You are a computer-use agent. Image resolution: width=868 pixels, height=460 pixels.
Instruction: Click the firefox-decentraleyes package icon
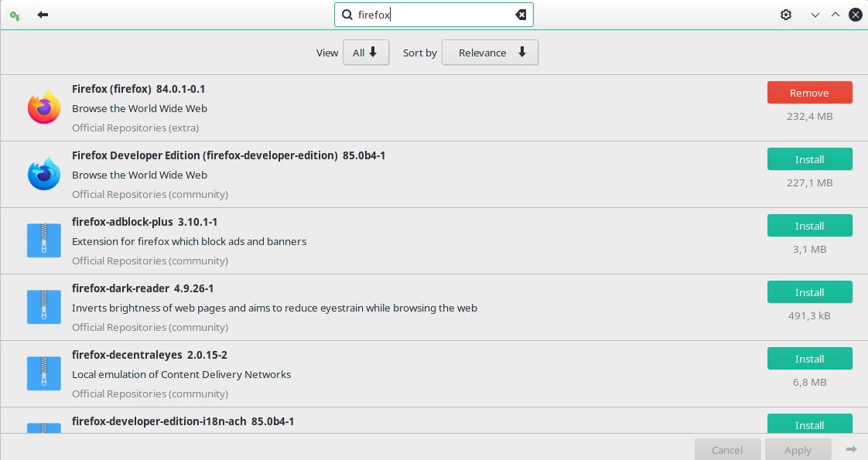(44, 373)
